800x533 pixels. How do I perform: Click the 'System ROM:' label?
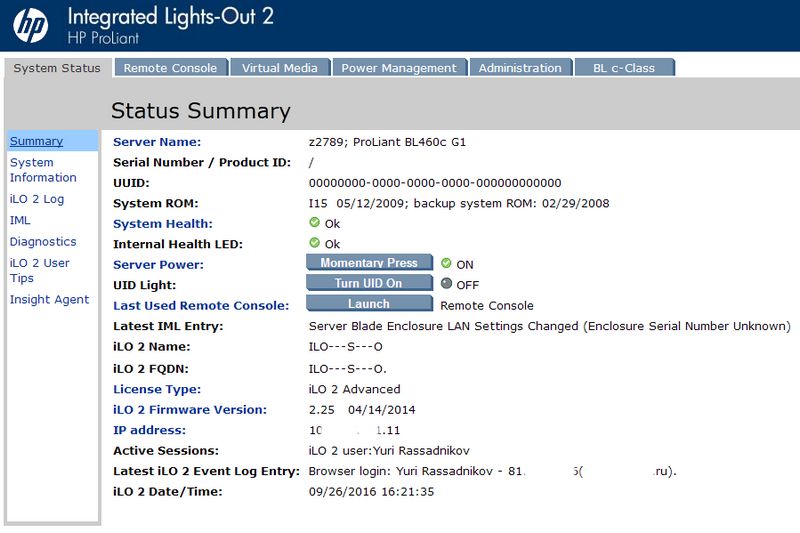point(156,203)
